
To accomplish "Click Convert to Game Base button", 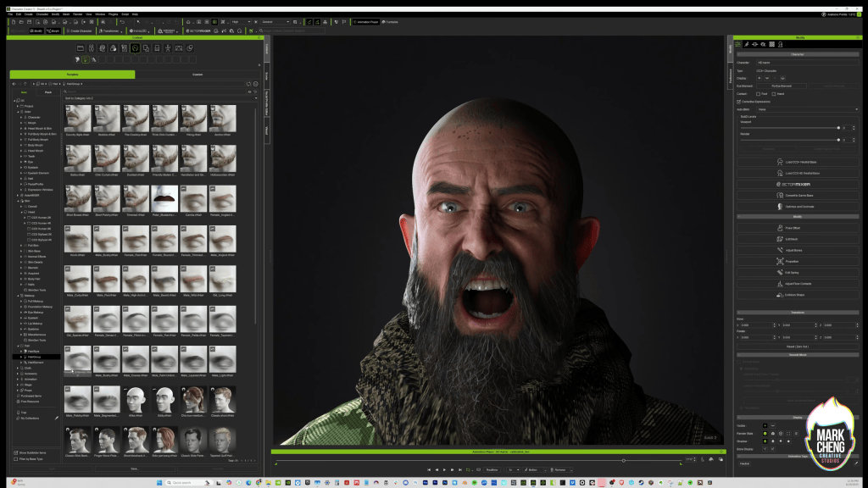I will coord(797,196).
